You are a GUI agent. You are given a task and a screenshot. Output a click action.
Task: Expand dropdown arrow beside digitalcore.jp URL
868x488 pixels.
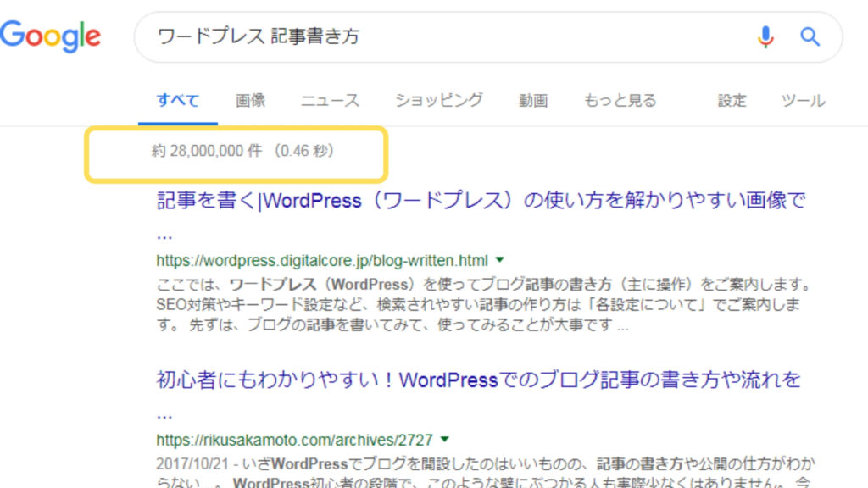(500, 259)
